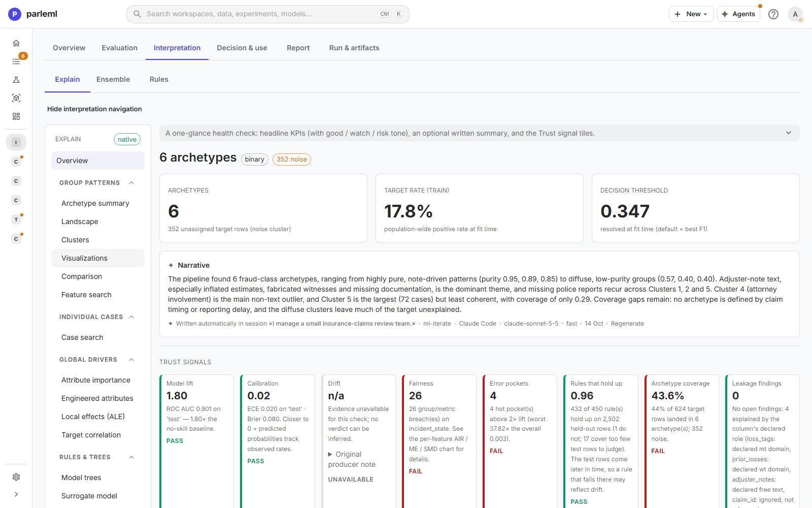This screenshot has height=508, width=812.
Task: Open the Agents button
Action: click(738, 14)
